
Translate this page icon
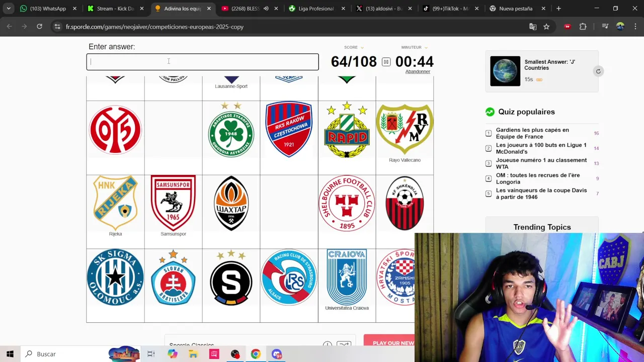click(x=533, y=27)
